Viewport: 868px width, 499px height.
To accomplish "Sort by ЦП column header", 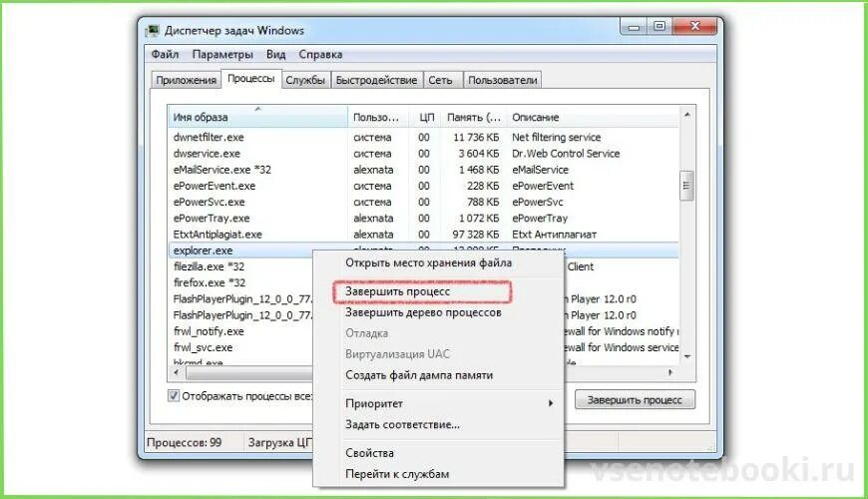I will click(425, 117).
